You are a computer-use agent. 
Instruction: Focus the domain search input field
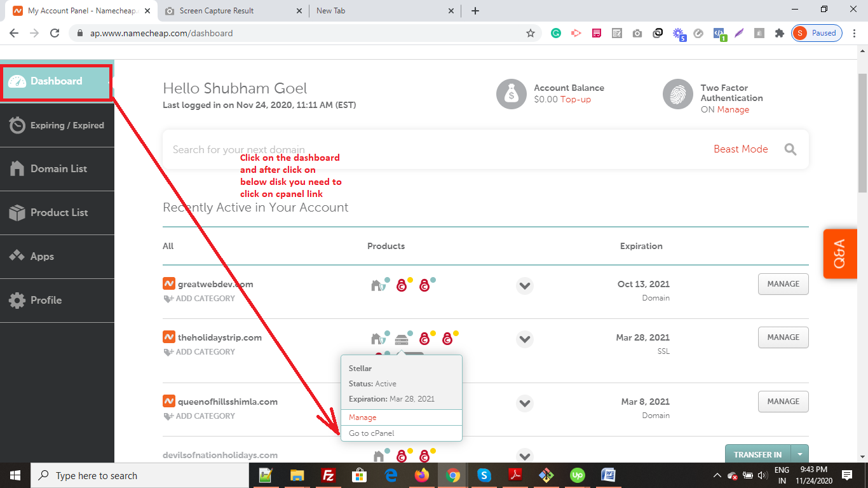[432, 149]
